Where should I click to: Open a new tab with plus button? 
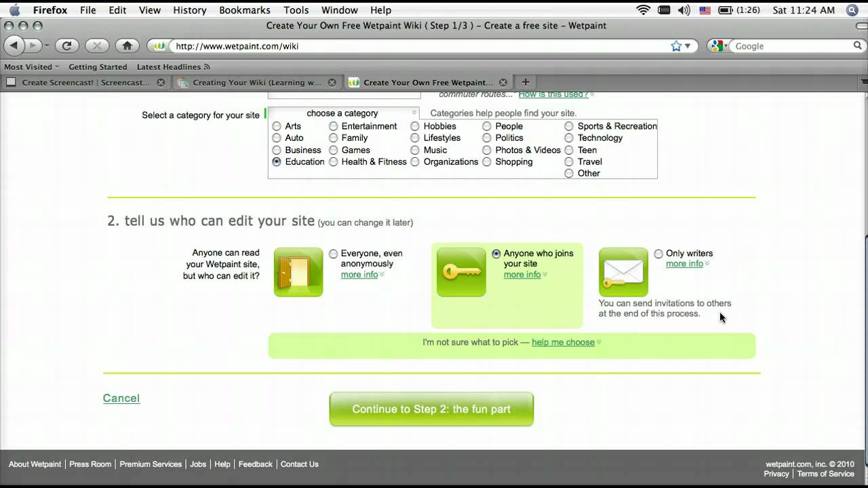click(525, 82)
